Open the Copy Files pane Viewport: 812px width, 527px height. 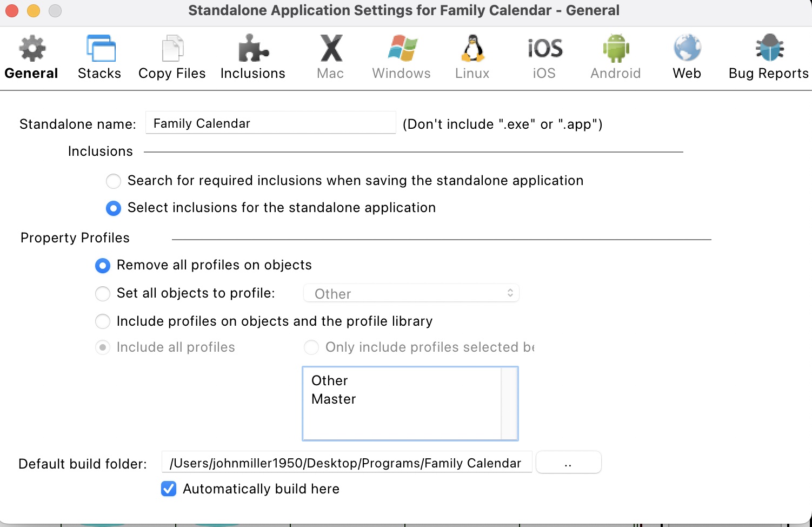(172, 57)
